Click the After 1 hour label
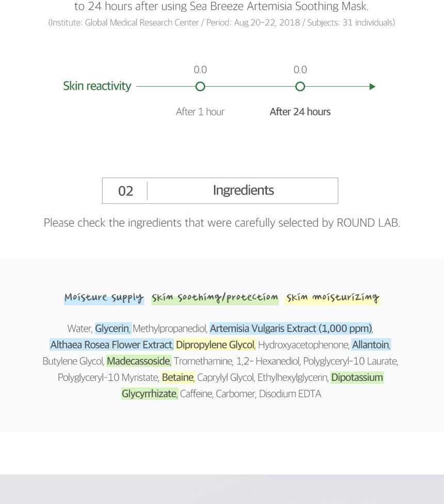The width and height of the screenshot is (444, 504). click(200, 112)
